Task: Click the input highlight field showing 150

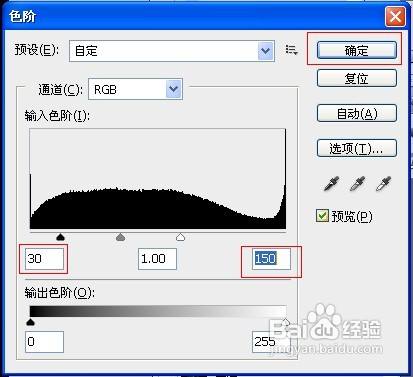Action: click(x=271, y=259)
